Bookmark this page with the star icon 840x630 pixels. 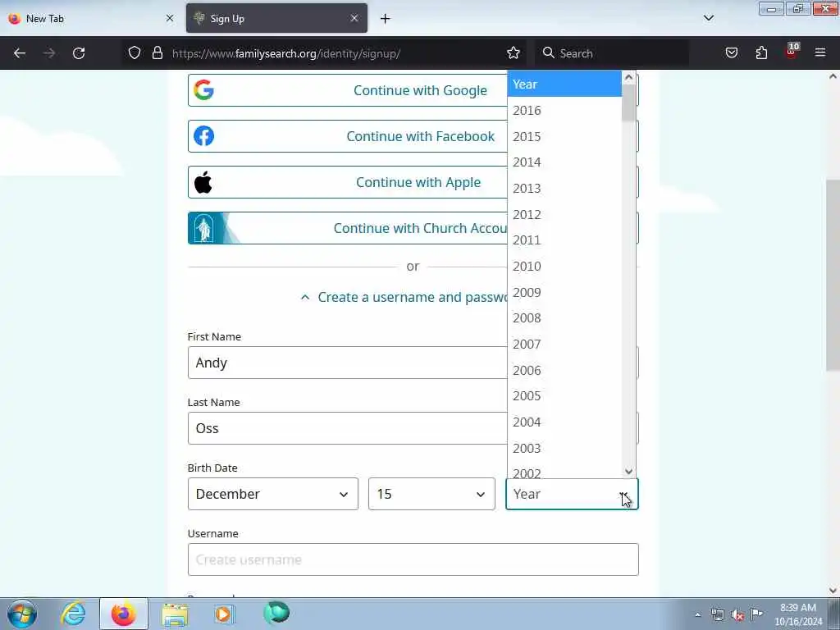[x=514, y=52]
